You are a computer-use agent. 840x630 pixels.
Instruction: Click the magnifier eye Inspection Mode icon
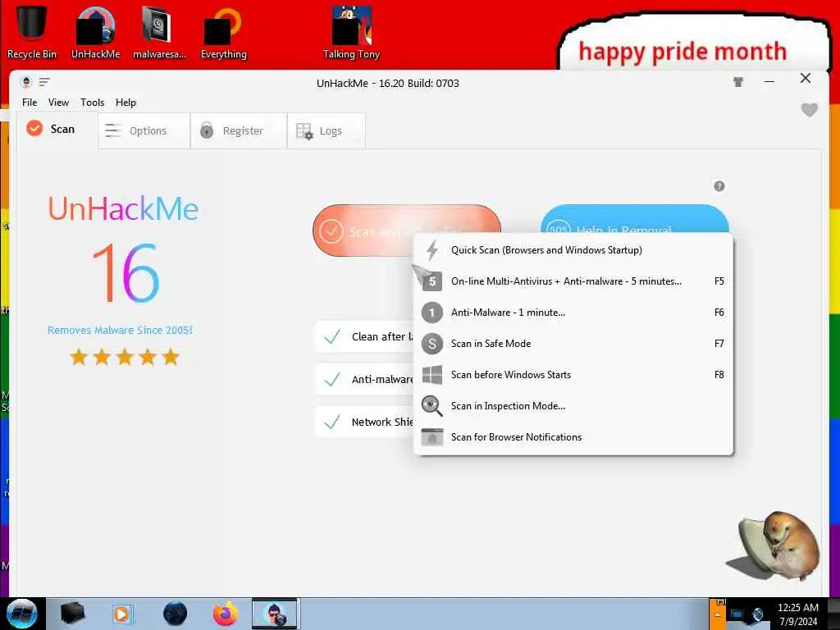click(x=431, y=405)
